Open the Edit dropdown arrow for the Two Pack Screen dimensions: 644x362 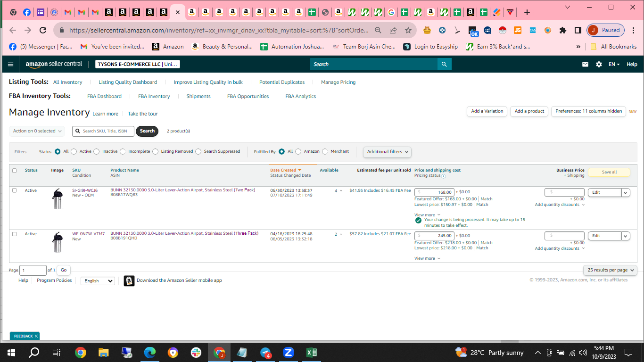point(626,192)
